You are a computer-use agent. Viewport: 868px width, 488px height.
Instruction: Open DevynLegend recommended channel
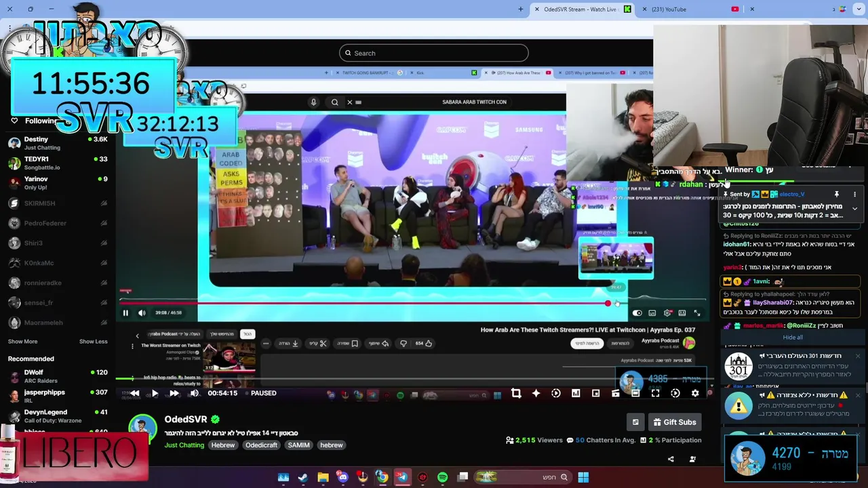click(58, 415)
